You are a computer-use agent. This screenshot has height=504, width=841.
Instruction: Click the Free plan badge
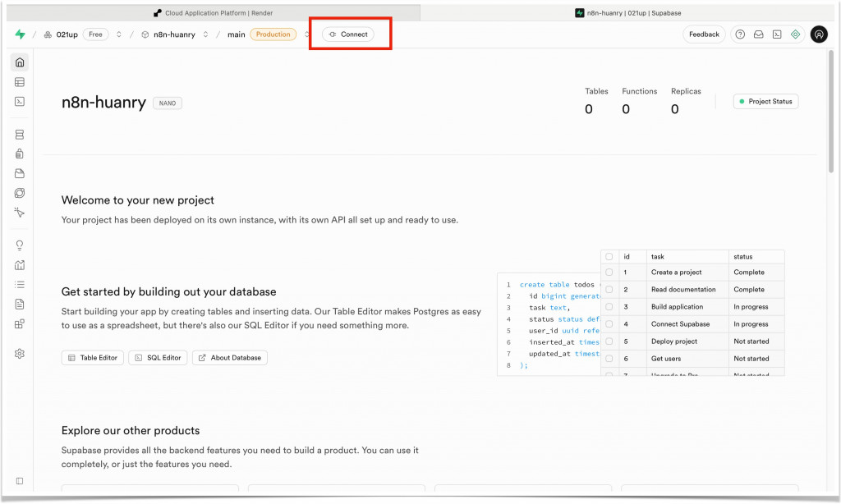pyautogui.click(x=95, y=34)
